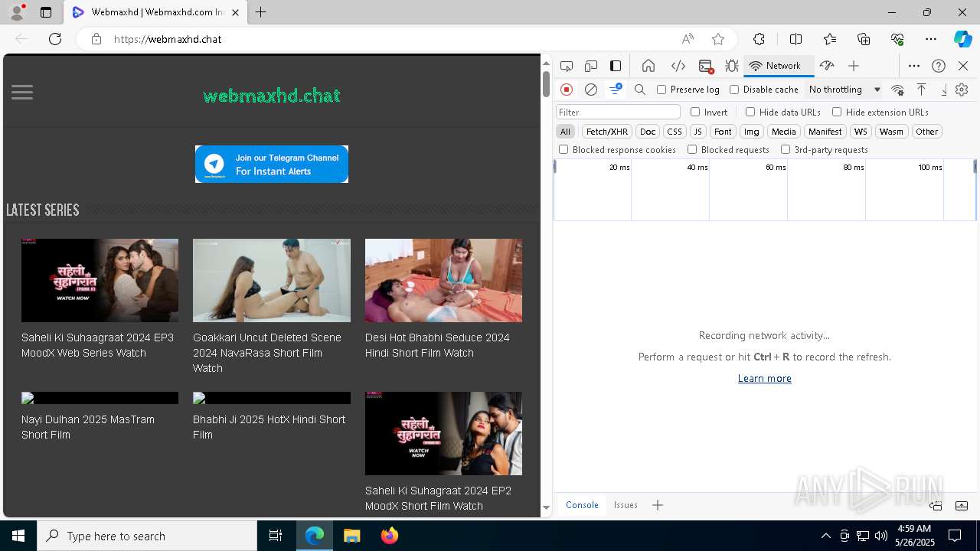Open Edge split screen icon
This screenshot has width=980, height=551.
(x=795, y=39)
